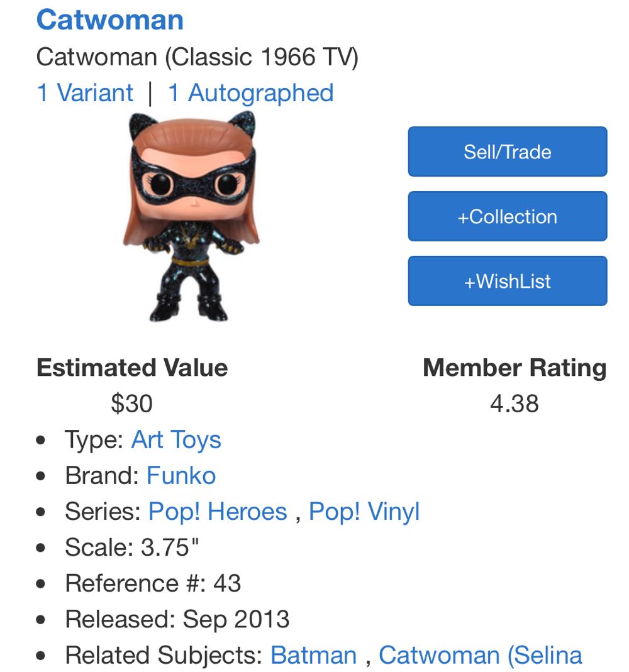Open the 1 Variant link
Viewport: 629px width, 672px height.
(86, 92)
